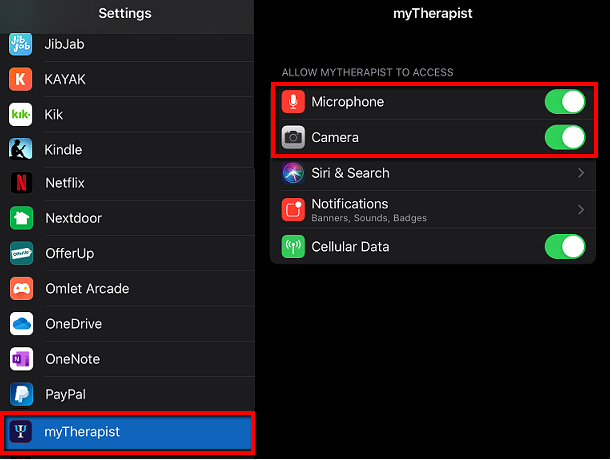Select myTherapist in the settings list

[x=128, y=432]
